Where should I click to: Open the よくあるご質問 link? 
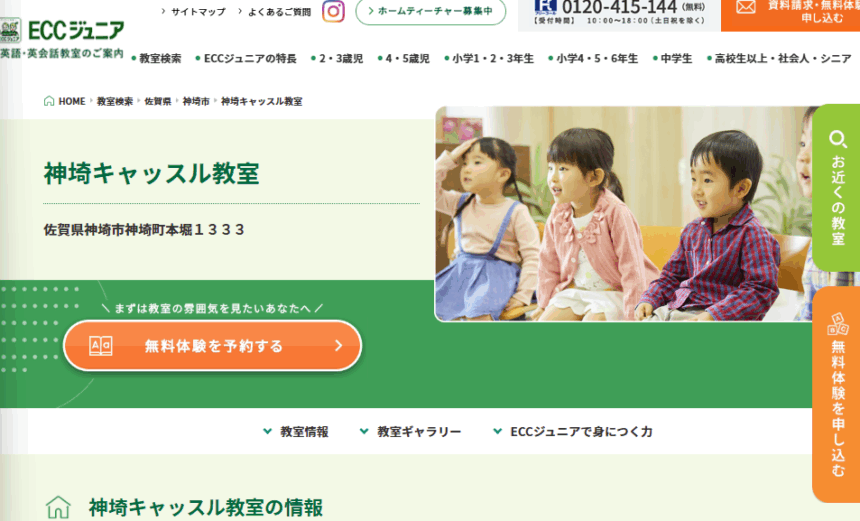[274, 12]
